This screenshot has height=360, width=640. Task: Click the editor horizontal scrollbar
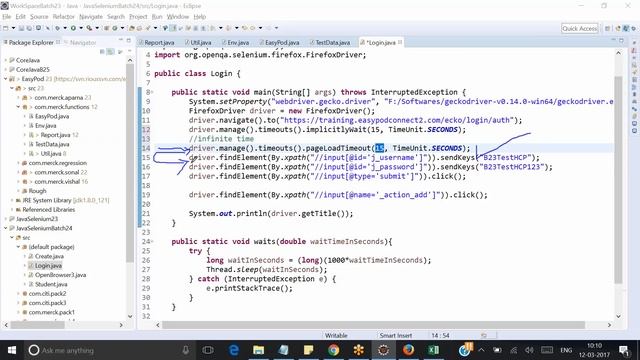point(373,325)
